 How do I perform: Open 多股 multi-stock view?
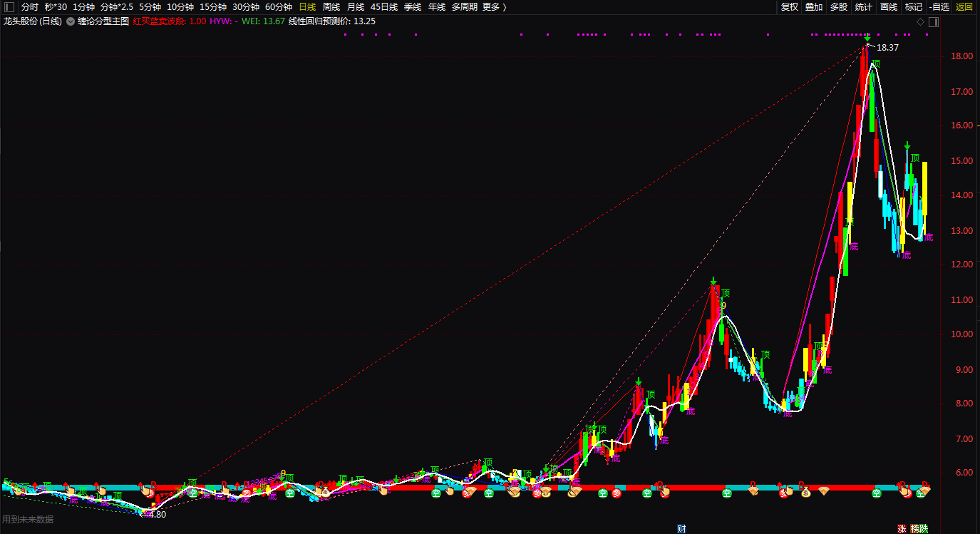point(839,7)
